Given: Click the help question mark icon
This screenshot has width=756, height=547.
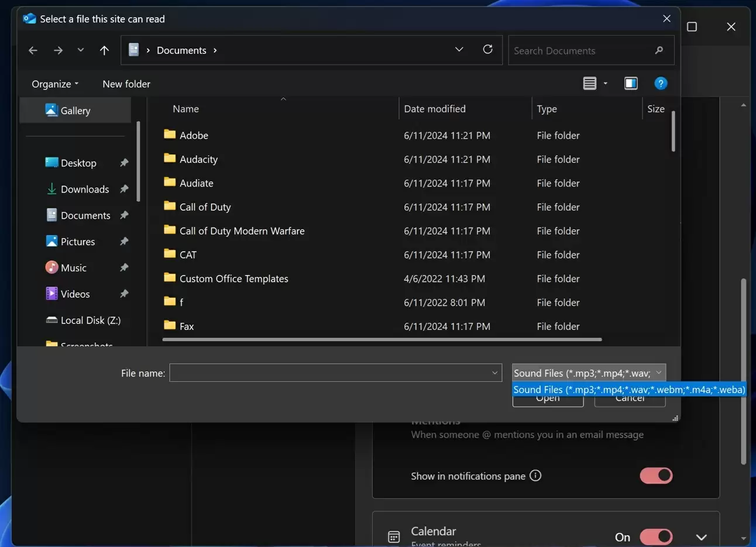Looking at the screenshot, I should [661, 83].
